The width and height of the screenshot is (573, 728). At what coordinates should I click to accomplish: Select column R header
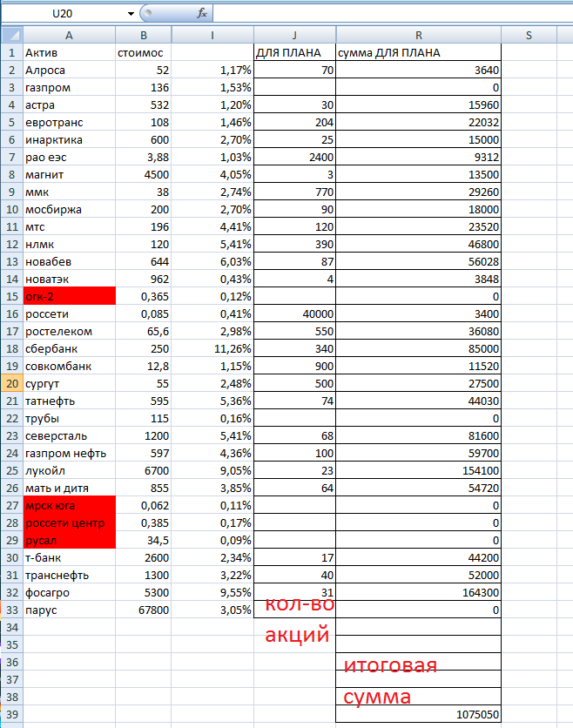(x=419, y=36)
